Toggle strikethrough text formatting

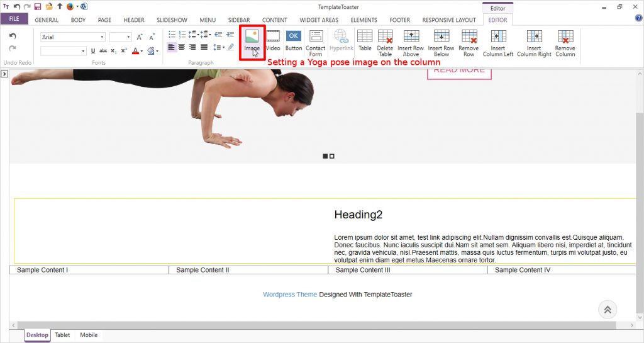click(103, 51)
